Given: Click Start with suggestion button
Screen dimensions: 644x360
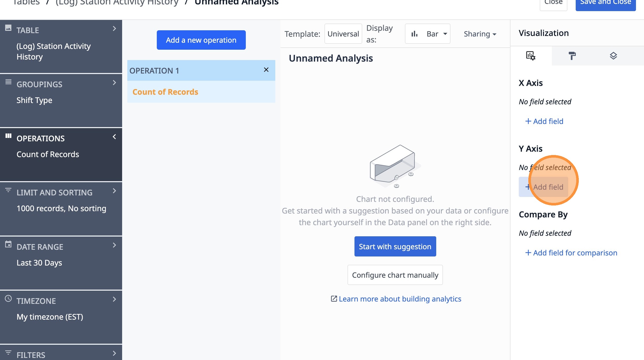Looking at the screenshot, I should [x=395, y=246].
